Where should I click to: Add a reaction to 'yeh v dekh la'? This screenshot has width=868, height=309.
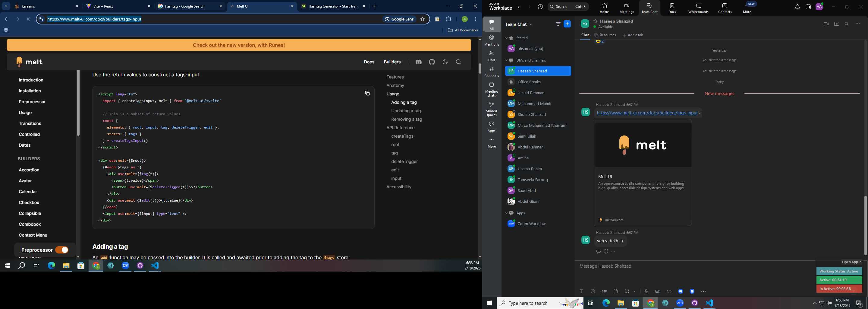point(606,251)
